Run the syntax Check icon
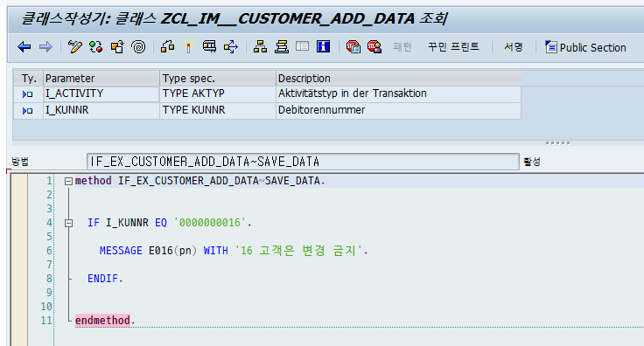 coord(168,47)
